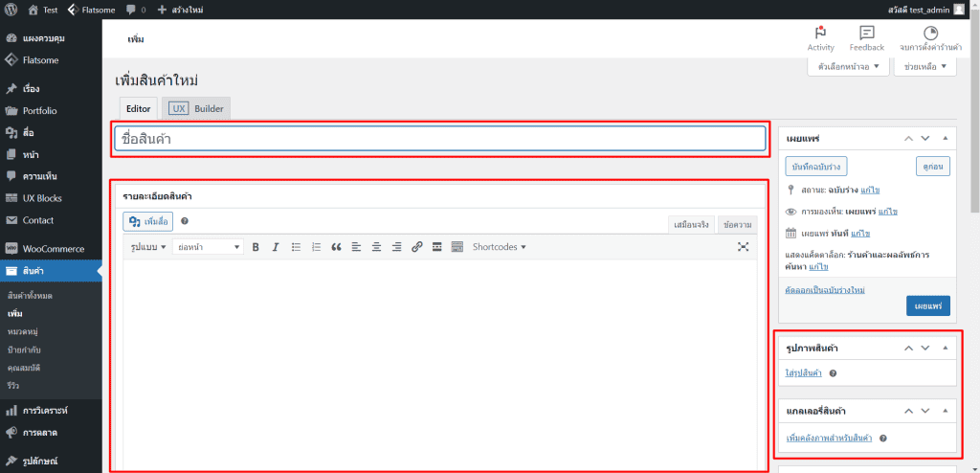Open the Activity panel
This screenshot has height=473, width=980.
pos(820,39)
